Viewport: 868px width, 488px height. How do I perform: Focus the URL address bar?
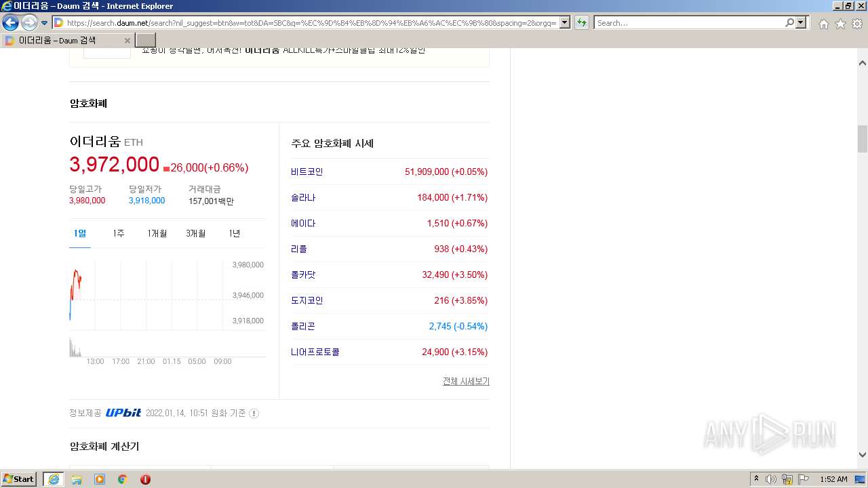[x=311, y=22]
